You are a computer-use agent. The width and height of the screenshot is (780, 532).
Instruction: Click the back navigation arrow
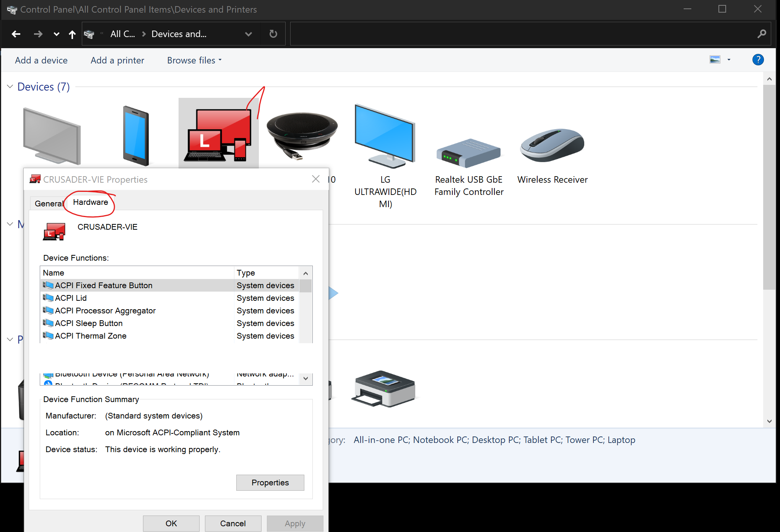coord(16,34)
